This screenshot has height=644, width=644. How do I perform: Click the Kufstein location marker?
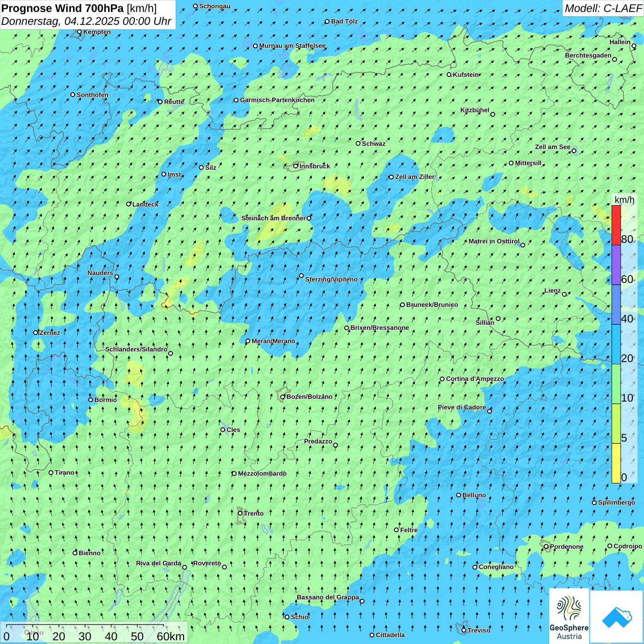tap(449, 75)
